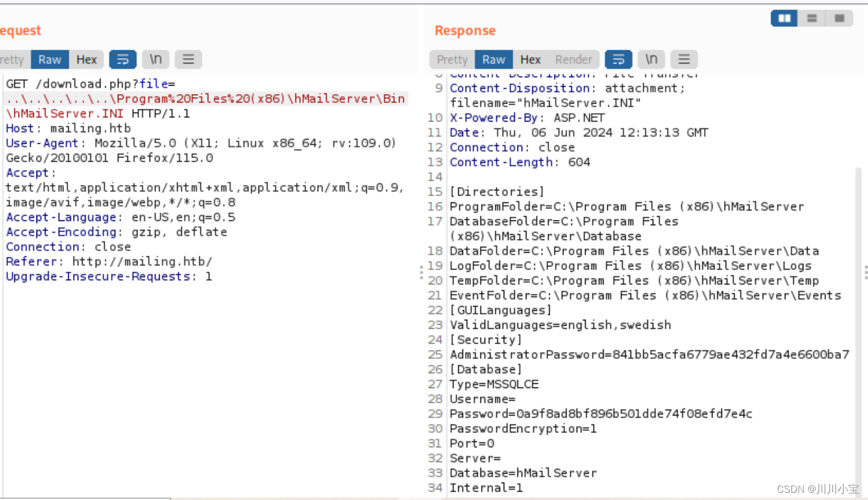868x500 pixels.
Task: Click Connection: close in the Request pane
Action: tap(68, 247)
